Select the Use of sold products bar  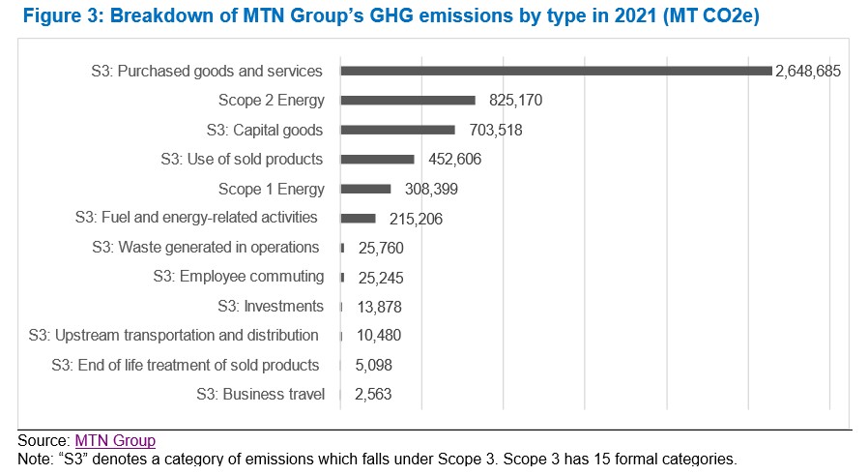377,160
